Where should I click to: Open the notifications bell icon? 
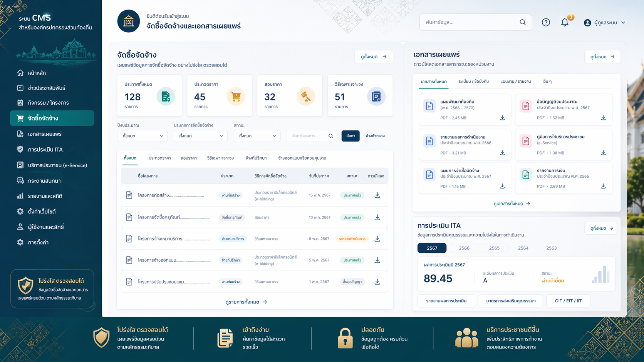[565, 22]
